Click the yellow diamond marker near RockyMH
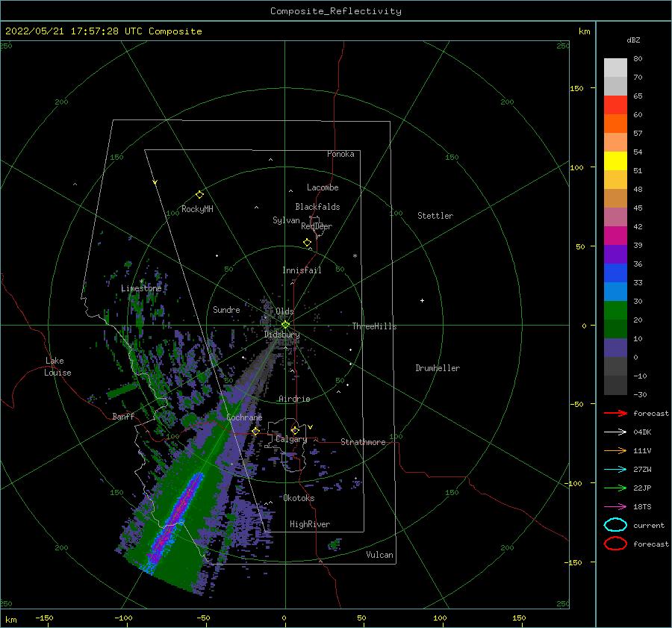 (199, 195)
